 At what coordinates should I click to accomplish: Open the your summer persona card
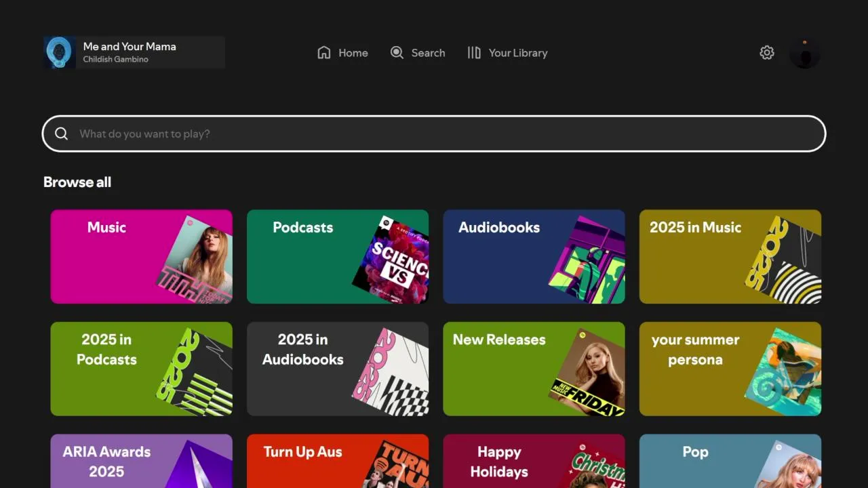[730, 369]
